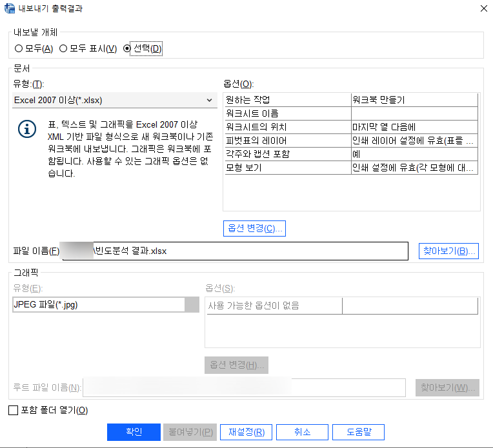
Task: Click the info icon beside the description
Action: point(27,129)
